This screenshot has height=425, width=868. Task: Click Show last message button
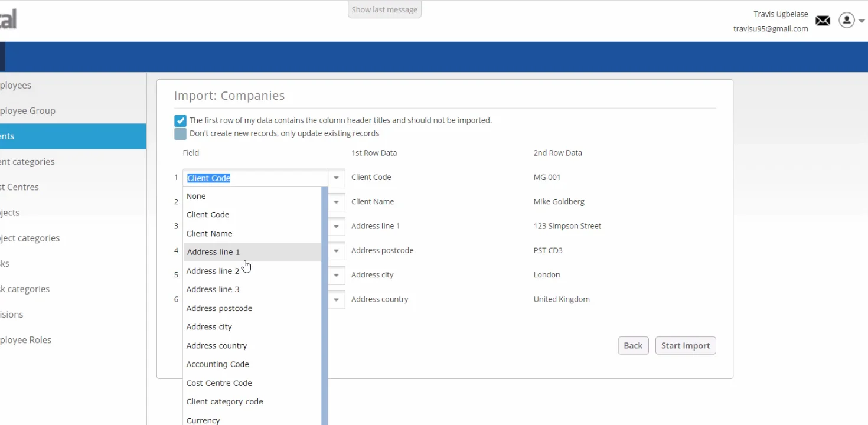[384, 9]
